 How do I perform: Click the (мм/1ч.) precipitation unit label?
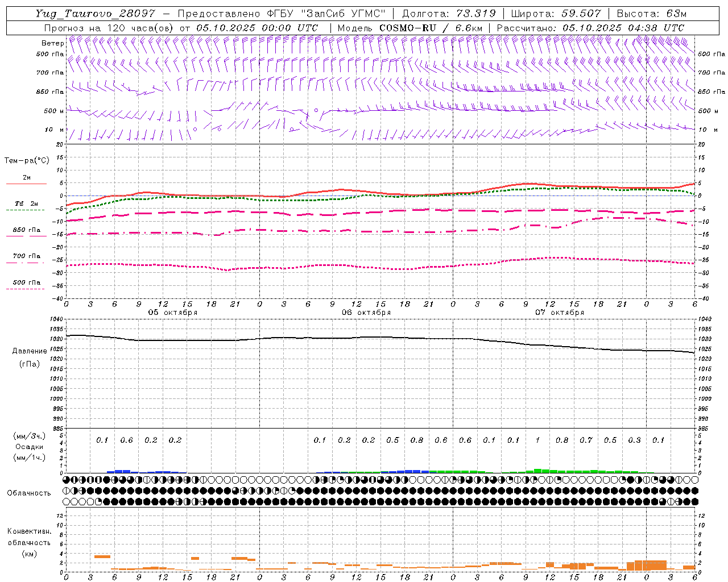coord(29,458)
